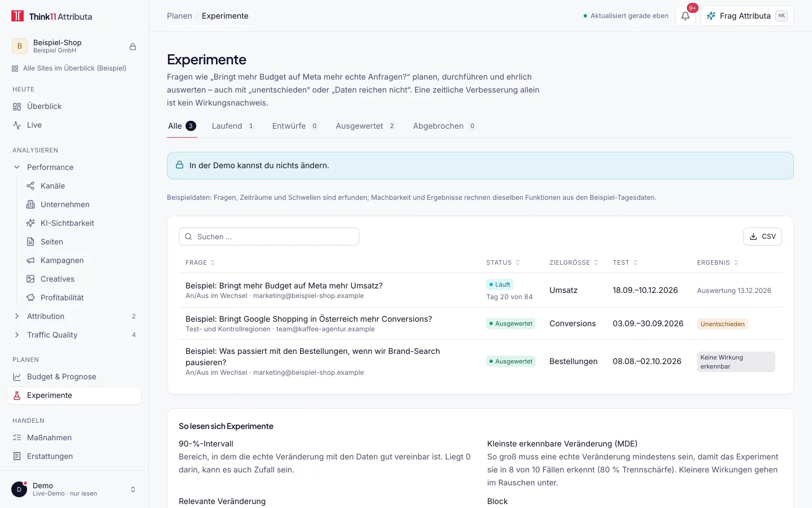Open the Frag Attributa assistant
Image resolution: width=812 pixels, height=508 pixels.
(747, 16)
